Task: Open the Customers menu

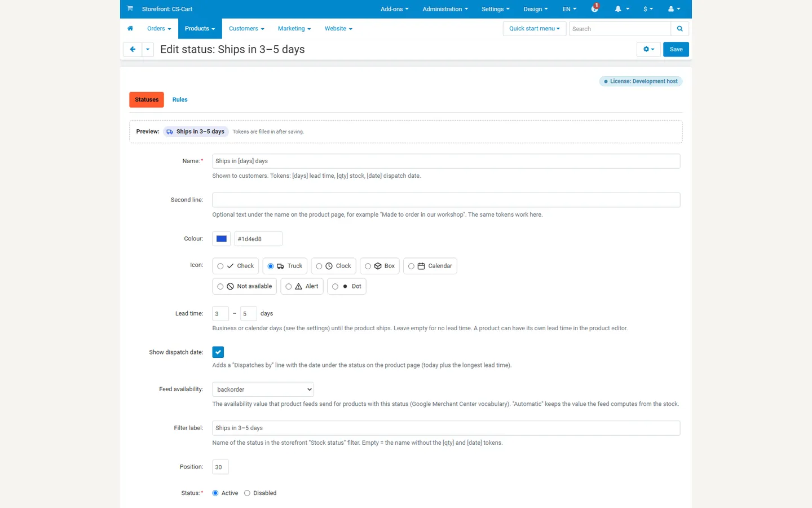Action: point(247,29)
